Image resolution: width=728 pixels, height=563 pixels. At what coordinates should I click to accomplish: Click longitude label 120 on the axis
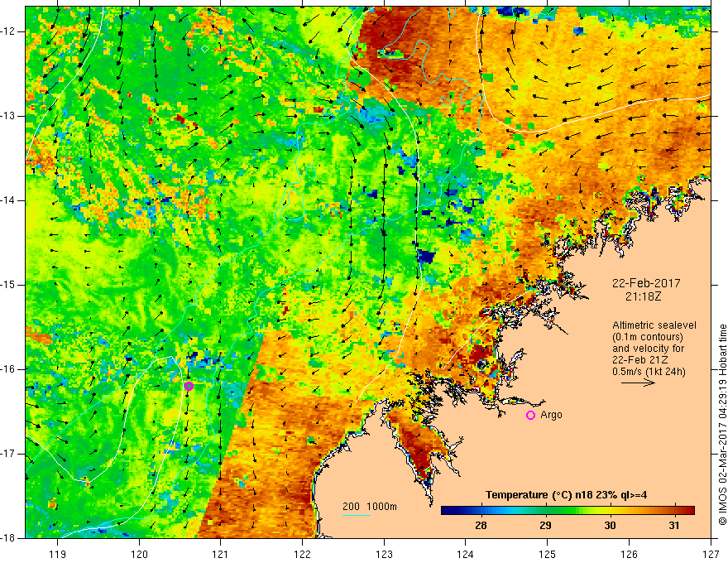pyautogui.click(x=139, y=555)
